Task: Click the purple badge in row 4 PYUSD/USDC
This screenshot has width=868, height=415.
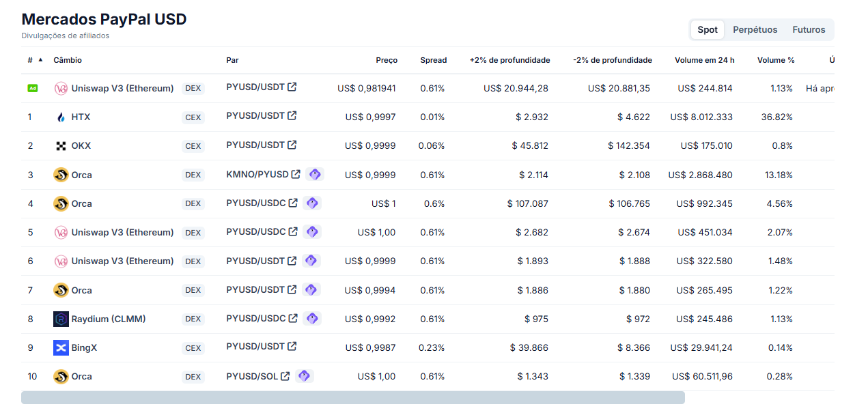Action: click(312, 203)
